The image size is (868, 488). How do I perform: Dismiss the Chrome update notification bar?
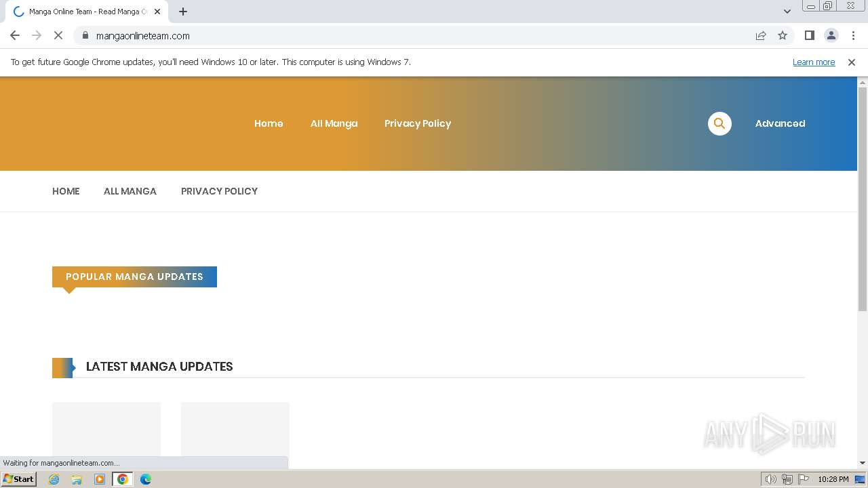click(852, 62)
